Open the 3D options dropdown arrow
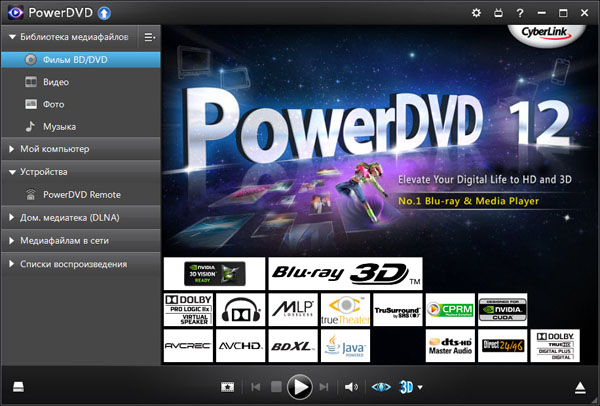600x406 pixels. (x=420, y=388)
